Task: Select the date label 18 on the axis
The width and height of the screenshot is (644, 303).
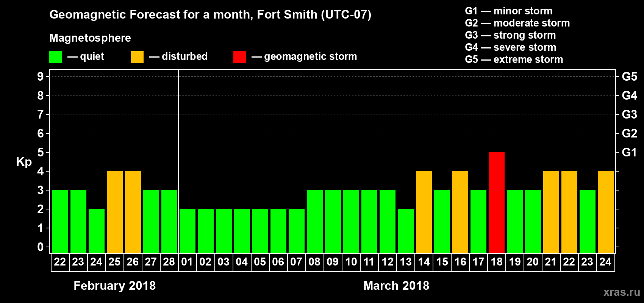Action: 496,262
